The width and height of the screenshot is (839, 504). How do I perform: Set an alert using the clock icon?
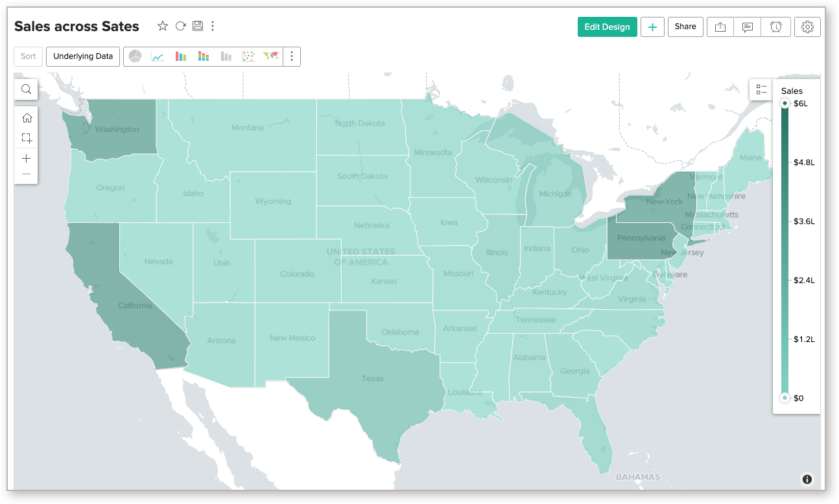(x=776, y=27)
